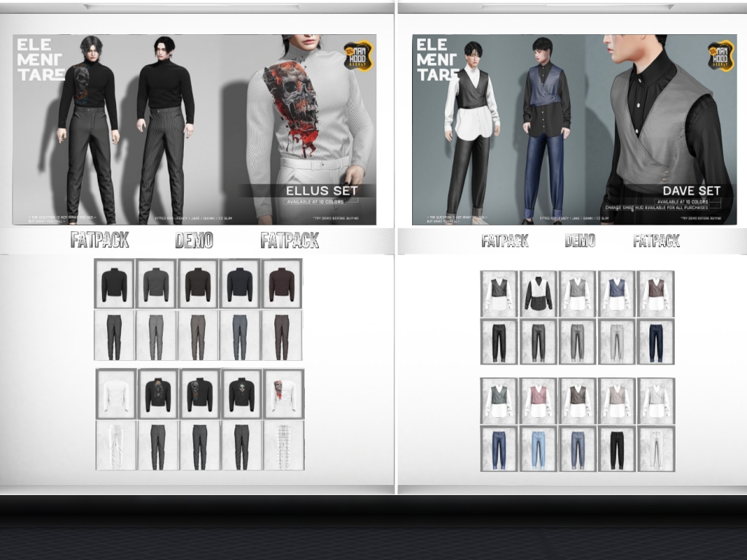Click Manhood Weekly badge on Dave poster
The image size is (747, 560).
click(x=720, y=55)
